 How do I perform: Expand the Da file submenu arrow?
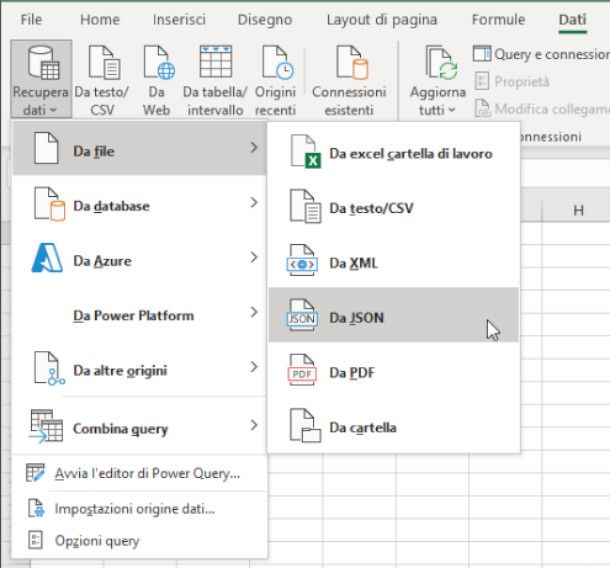(x=254, y=148)
